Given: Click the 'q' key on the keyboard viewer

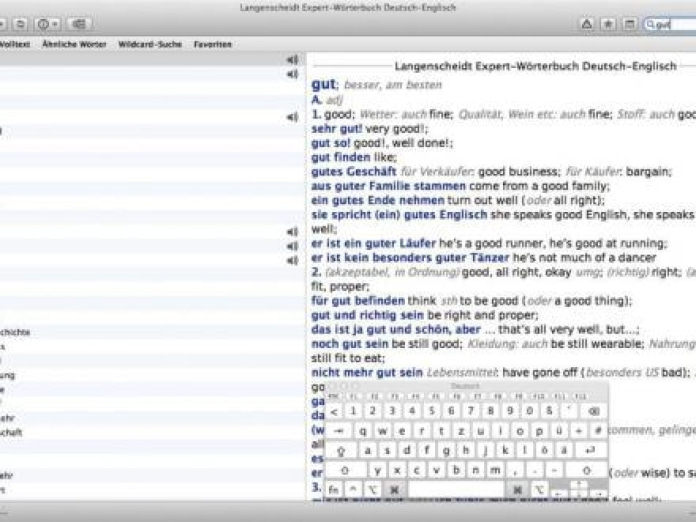Looking at the screenshot, I should [x=363, y=431].
